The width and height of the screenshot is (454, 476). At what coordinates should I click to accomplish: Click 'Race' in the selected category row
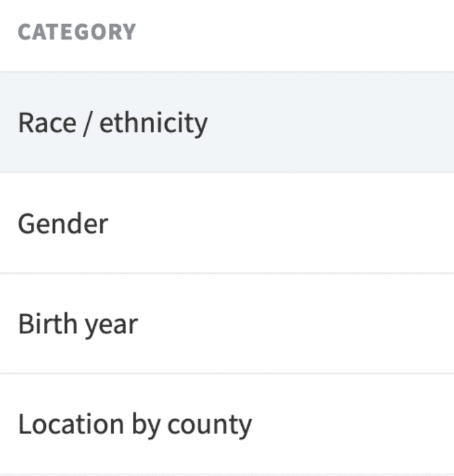click(47, 122)
